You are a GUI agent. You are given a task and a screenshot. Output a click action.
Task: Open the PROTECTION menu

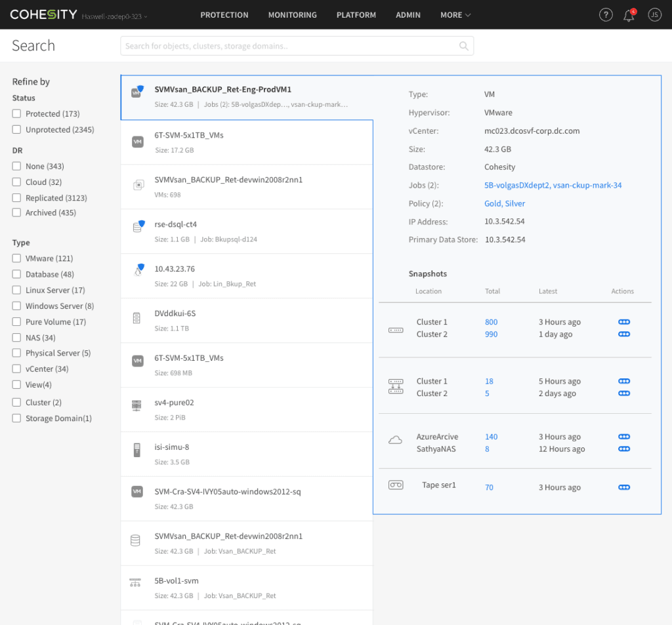click(x=224, y=15)
